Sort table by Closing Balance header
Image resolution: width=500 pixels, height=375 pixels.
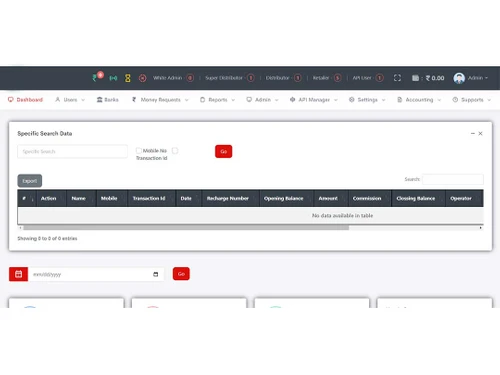tap(418, 198)
